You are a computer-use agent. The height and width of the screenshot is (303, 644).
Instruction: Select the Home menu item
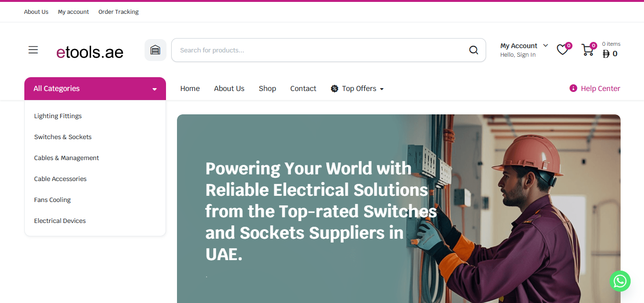(x=190, y=89)
